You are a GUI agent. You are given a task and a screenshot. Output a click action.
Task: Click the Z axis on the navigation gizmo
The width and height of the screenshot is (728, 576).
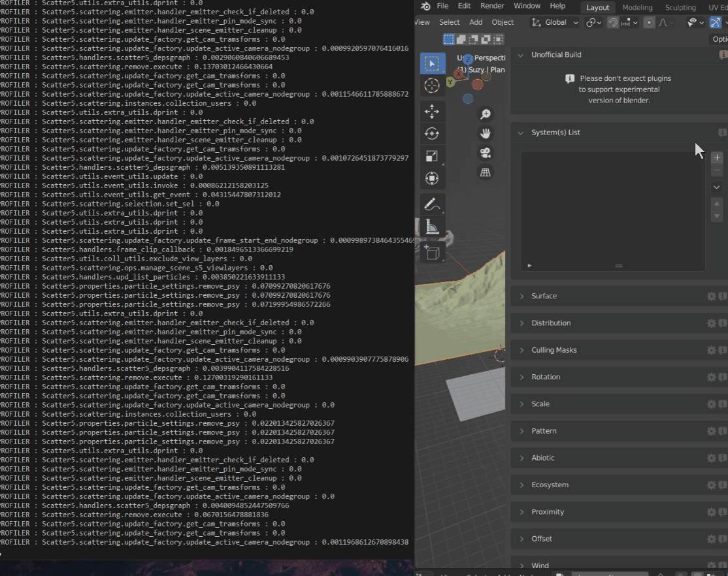pyautogui.click(x=468, y=59)
